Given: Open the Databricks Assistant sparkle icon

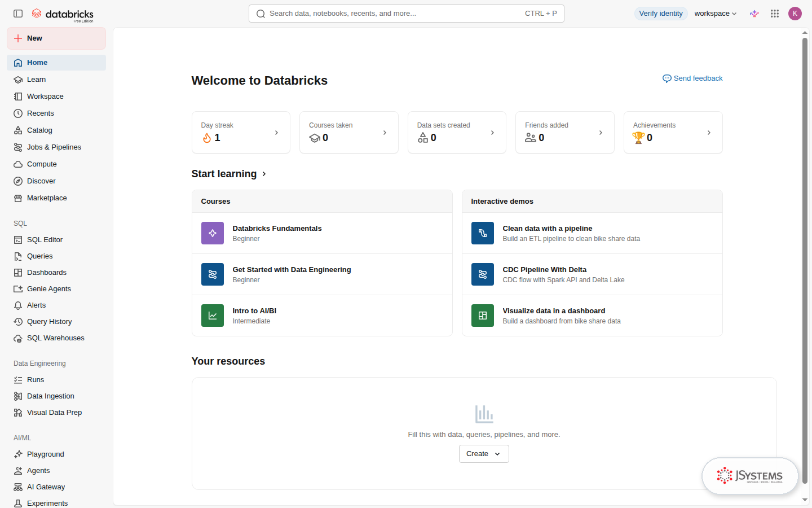Looking at the screenshot, I should pos(754,14).
